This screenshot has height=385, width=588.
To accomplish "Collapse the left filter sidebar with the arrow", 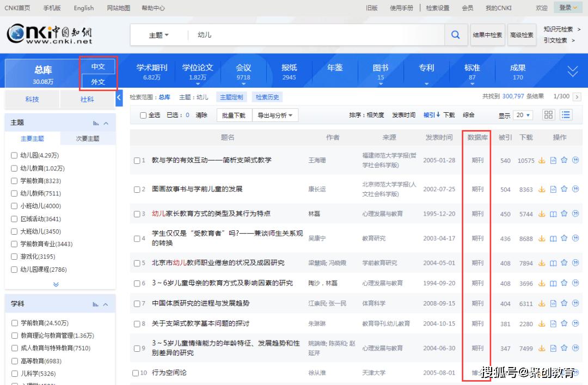I will [119, 99].
